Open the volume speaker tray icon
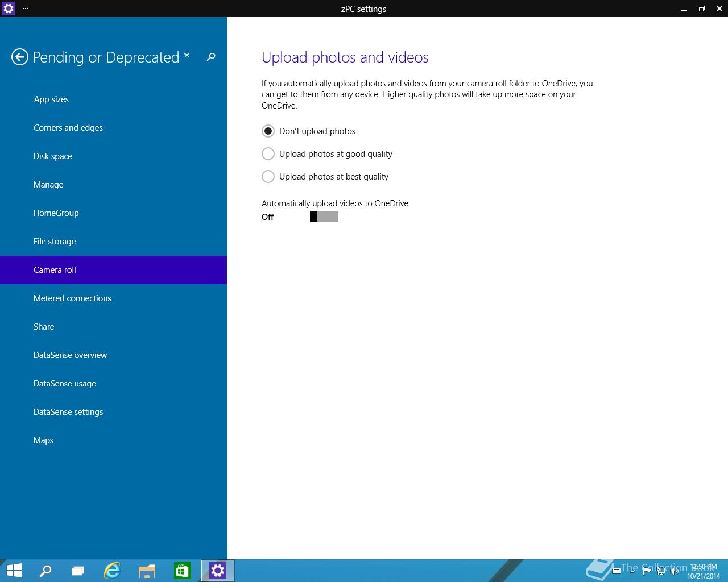 coord(676,571)
